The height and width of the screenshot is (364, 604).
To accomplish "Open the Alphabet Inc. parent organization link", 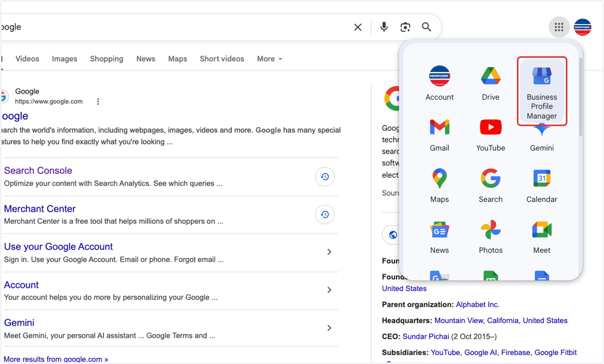I will click(478, 305).
